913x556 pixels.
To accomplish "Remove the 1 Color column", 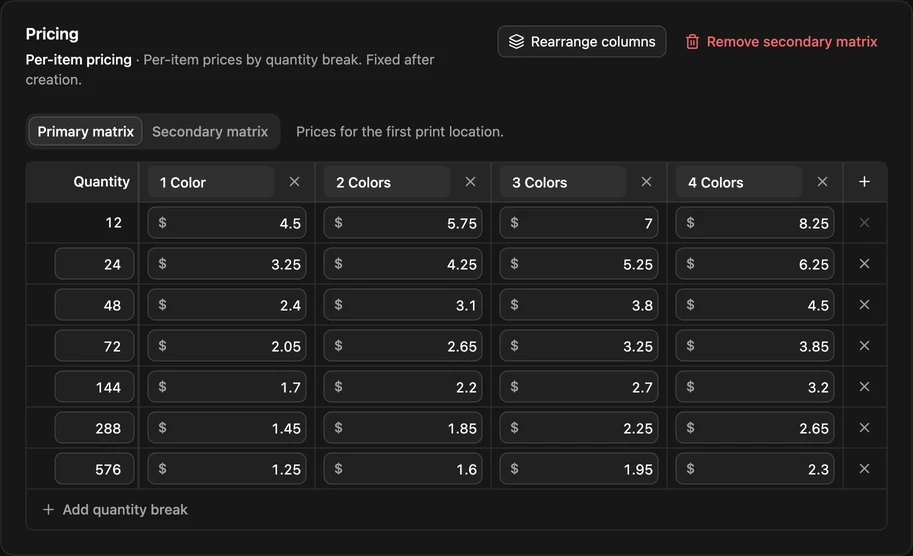I will pos(294,182).
